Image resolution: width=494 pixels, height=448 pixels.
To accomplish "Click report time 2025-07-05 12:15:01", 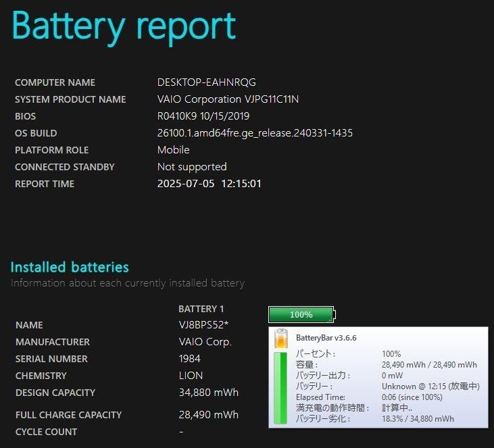I will tap(209, 183).
